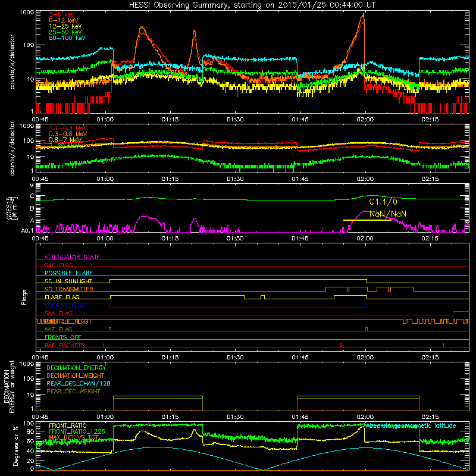Click the MAX_DET_VS_TOT legend entry
Screen dimensions: 476x476
74,437
